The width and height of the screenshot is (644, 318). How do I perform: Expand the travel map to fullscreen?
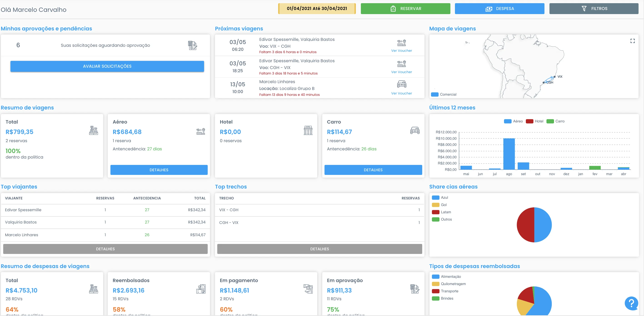pyautogui.click(x=633, y=41)
